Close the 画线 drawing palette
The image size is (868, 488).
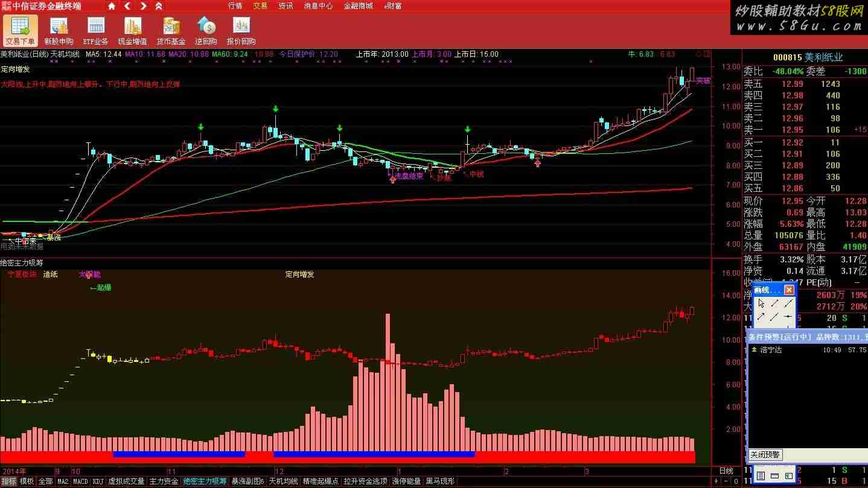pos(789,290)
